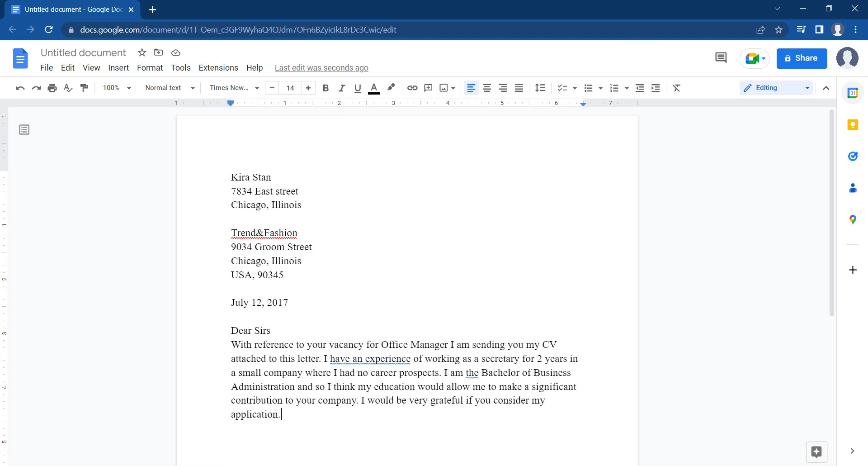The height and width of the screenshot is (466, 868).
Task: Open the Format menu
Action: point(150,68)
